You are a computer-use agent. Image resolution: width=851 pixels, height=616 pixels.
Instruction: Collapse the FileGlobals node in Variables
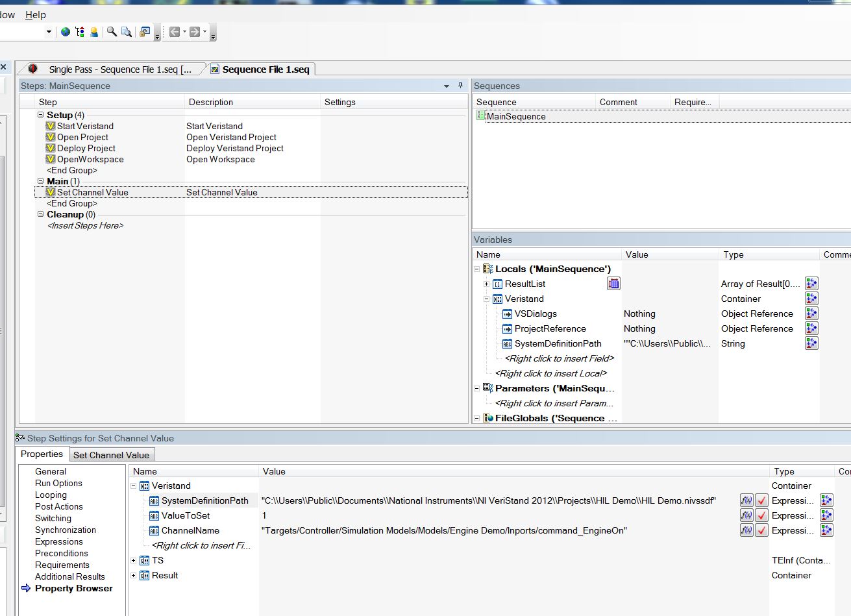(x=477, y=418)
